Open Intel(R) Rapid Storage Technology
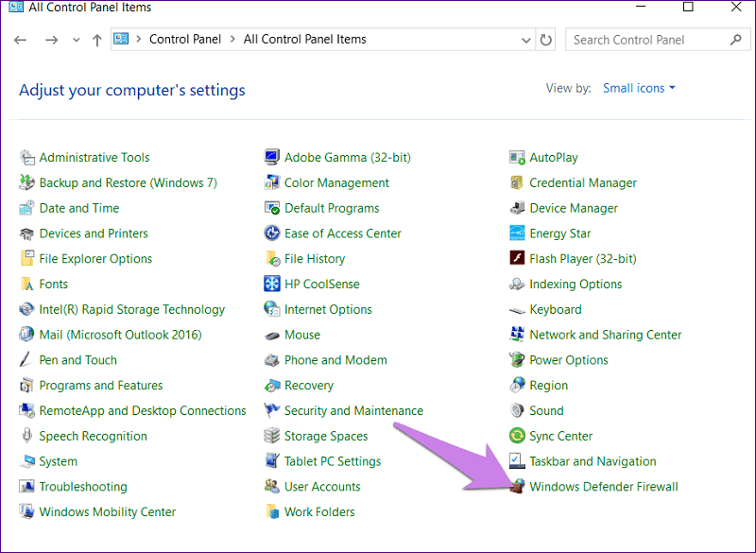Image resolution: width=756 pixels, height=553 pixels. tap(130, 308)
